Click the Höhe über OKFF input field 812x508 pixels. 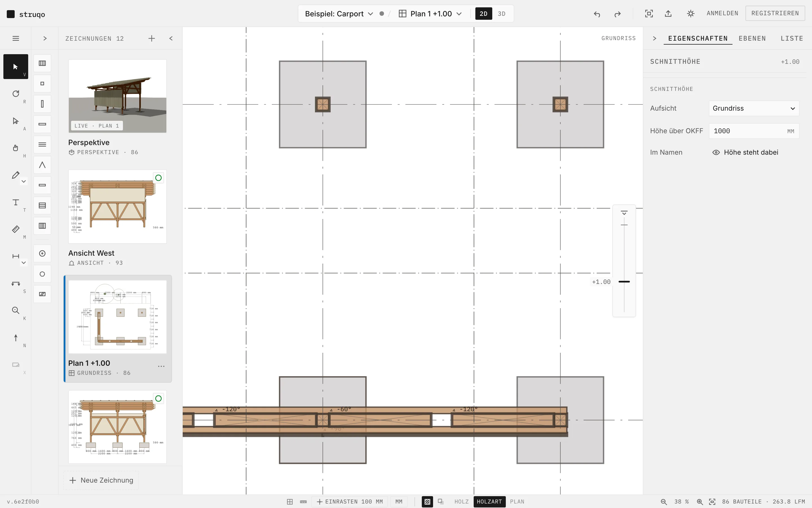coord(754,131)
